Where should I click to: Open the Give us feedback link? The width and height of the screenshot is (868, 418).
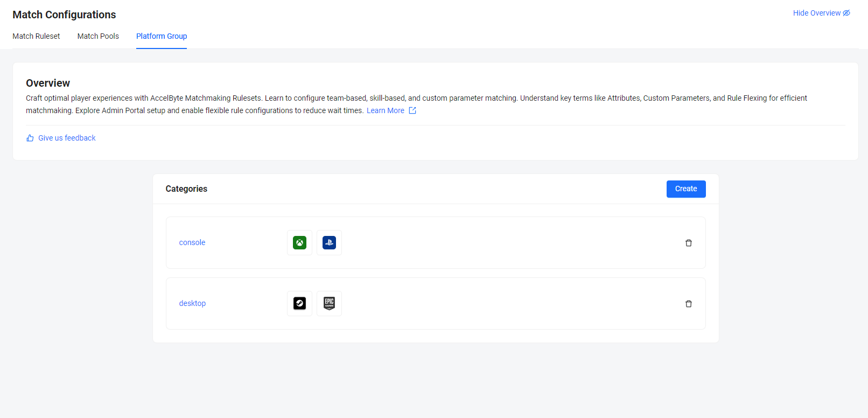click(x=67, y=138)
